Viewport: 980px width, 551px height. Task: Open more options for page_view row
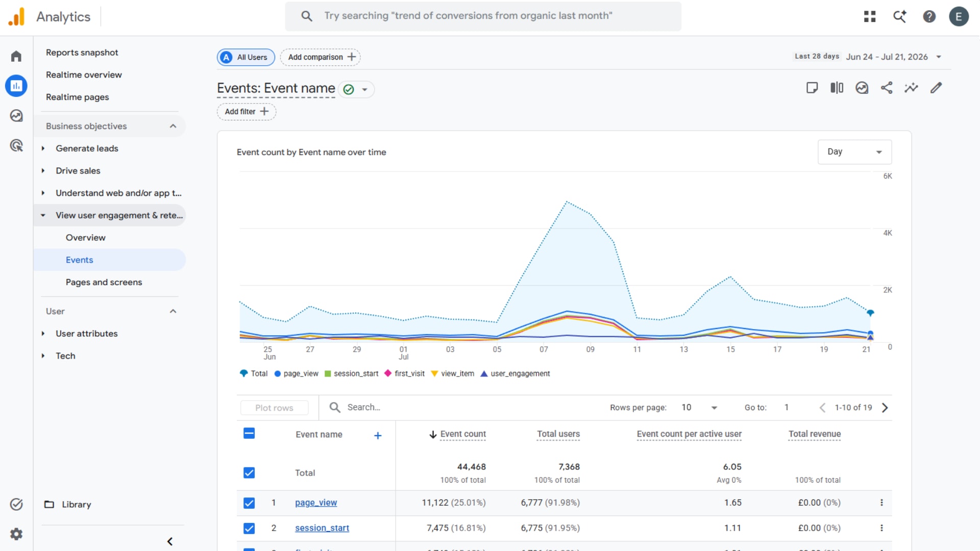tap(881, 503)
